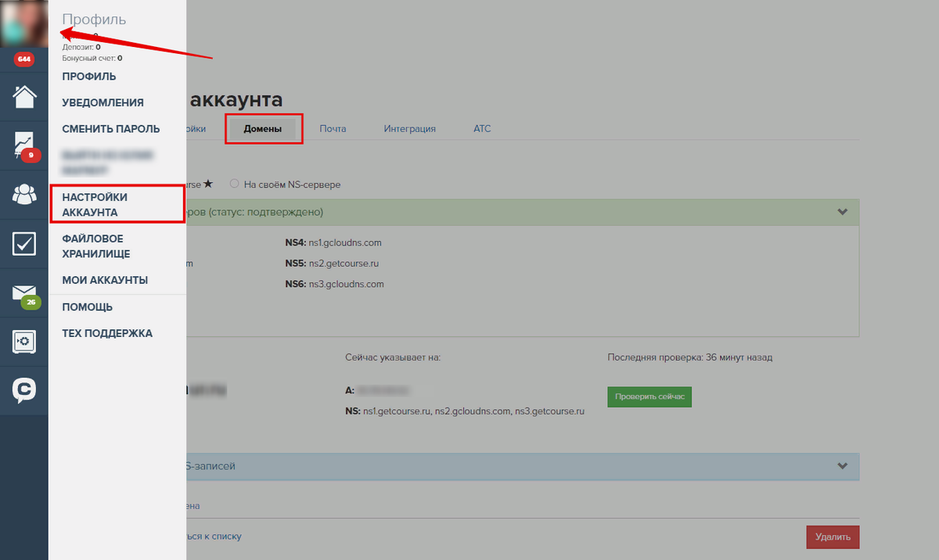Select МОИ АККАУНТЫ menu item

click(x=105, y=280)
